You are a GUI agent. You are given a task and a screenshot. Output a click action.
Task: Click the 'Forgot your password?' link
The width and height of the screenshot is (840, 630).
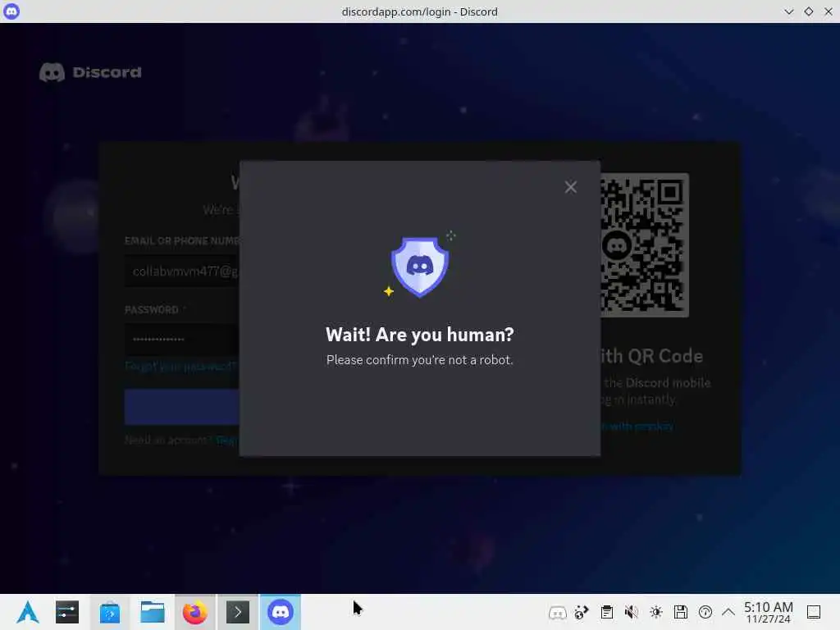click(181, 367)
